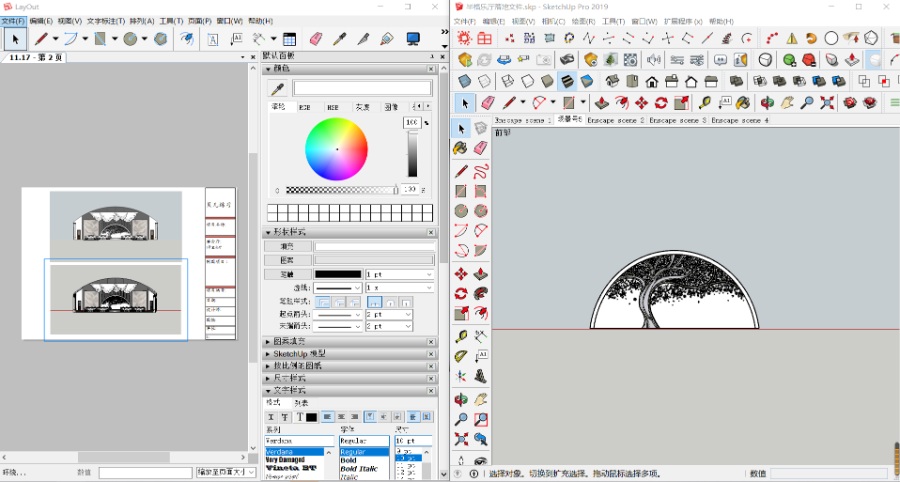Select Scale tool in SketchUp top toolbar
Image resolution: width=900 pixels, height=482 pixels.
pos(681,103)
